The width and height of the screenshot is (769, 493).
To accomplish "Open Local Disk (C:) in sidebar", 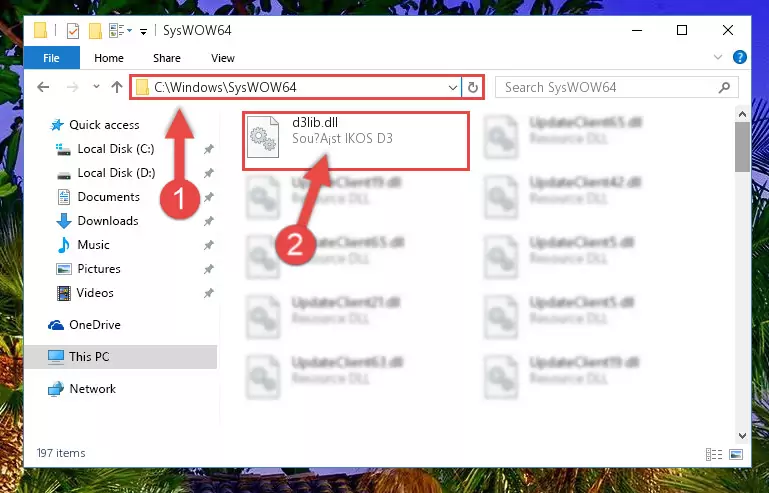I will pyautogui.click(x=116, y=149).
